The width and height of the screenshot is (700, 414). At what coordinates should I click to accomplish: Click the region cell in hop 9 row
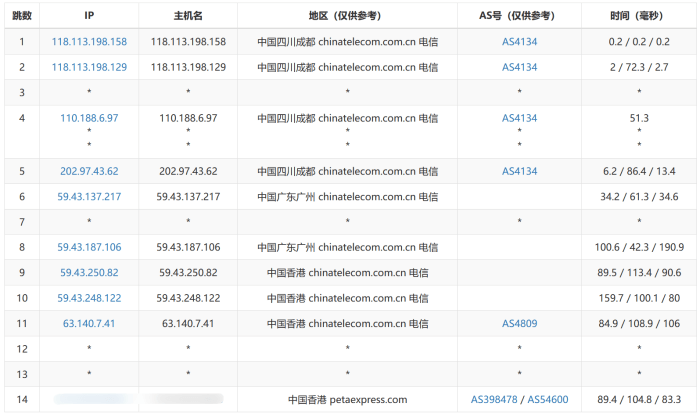pyautogui.click(x=347, y=273)
